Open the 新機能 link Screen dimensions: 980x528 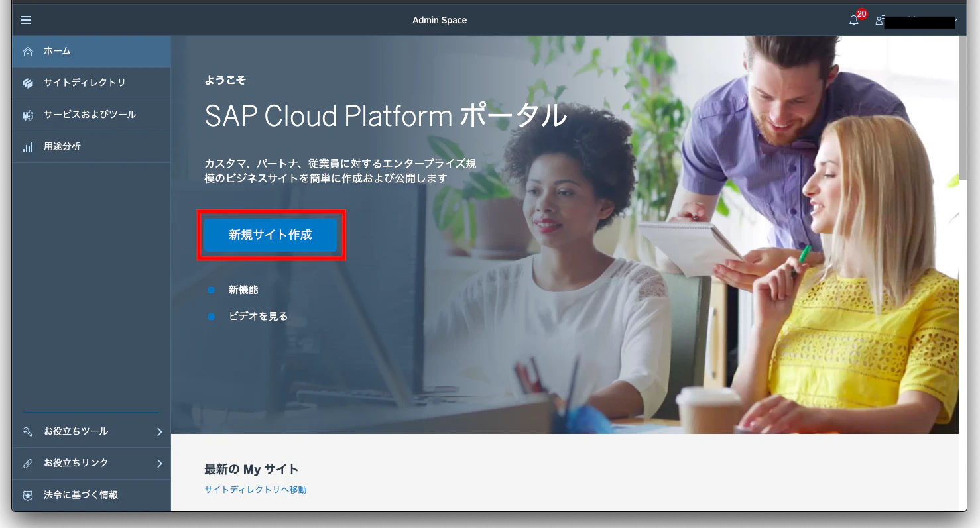[x=243, y=290]
